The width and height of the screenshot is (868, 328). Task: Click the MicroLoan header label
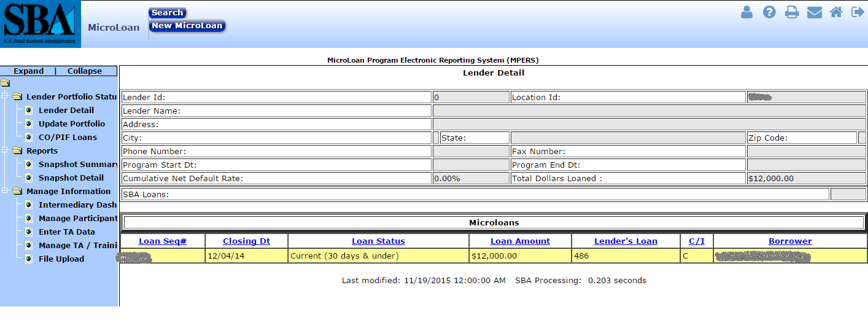click(x=114, y=27)
